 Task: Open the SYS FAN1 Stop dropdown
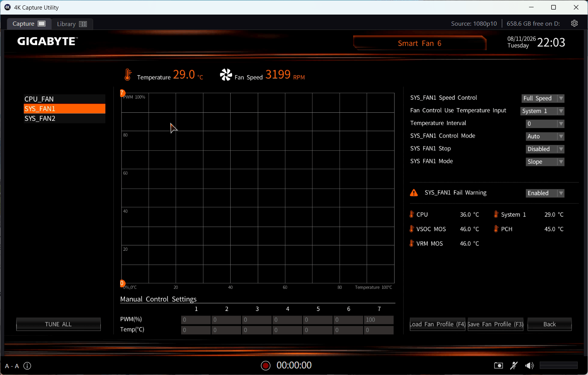(545, 149)
